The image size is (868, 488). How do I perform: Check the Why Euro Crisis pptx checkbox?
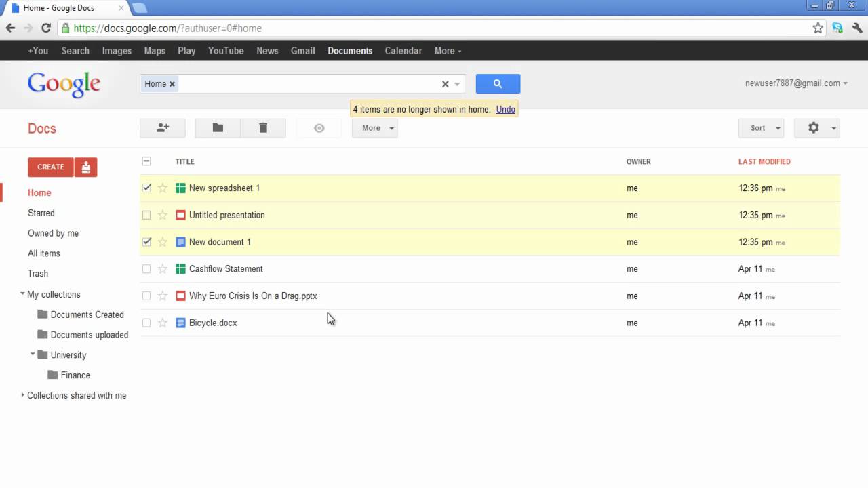pyautogui.click(x=146, y=296)
